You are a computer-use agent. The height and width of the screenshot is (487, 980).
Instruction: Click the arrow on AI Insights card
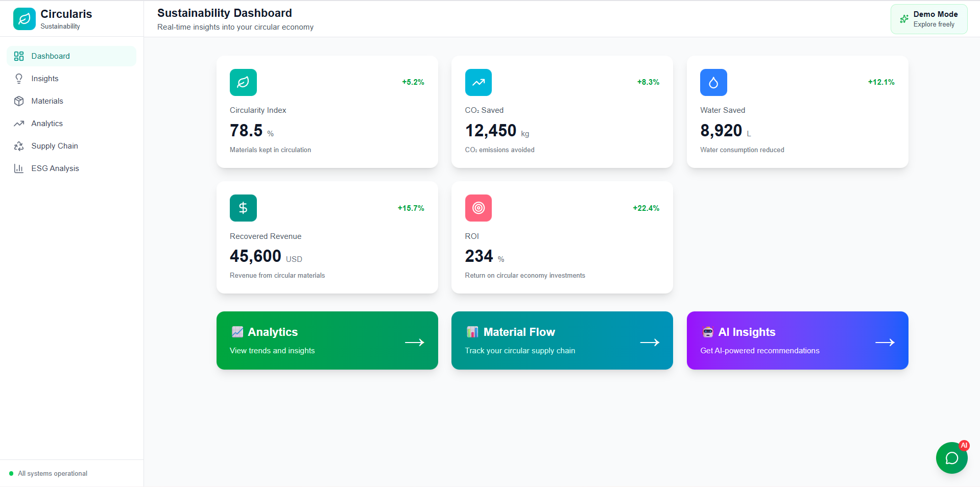pyautogui.click(x=885, y=343)
